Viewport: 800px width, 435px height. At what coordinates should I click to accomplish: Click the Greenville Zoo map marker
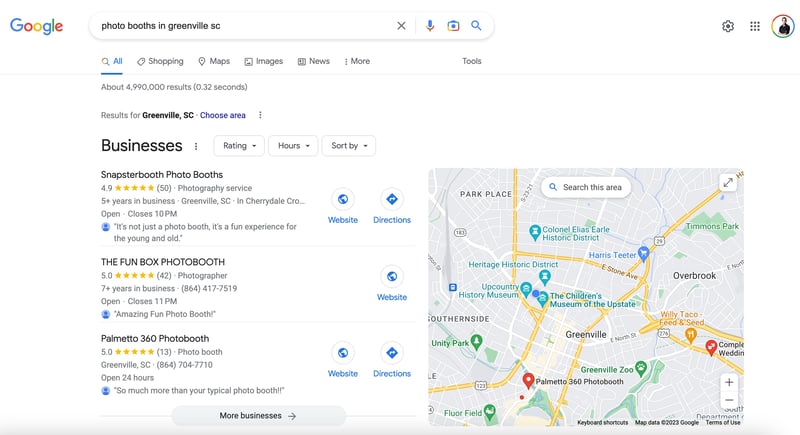click(641, 368)
